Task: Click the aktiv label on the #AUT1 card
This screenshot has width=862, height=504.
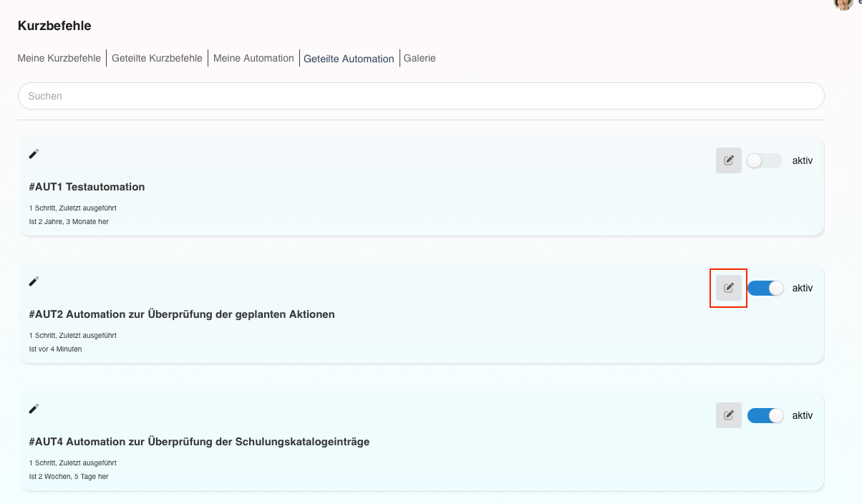Action: pos(803,161)
